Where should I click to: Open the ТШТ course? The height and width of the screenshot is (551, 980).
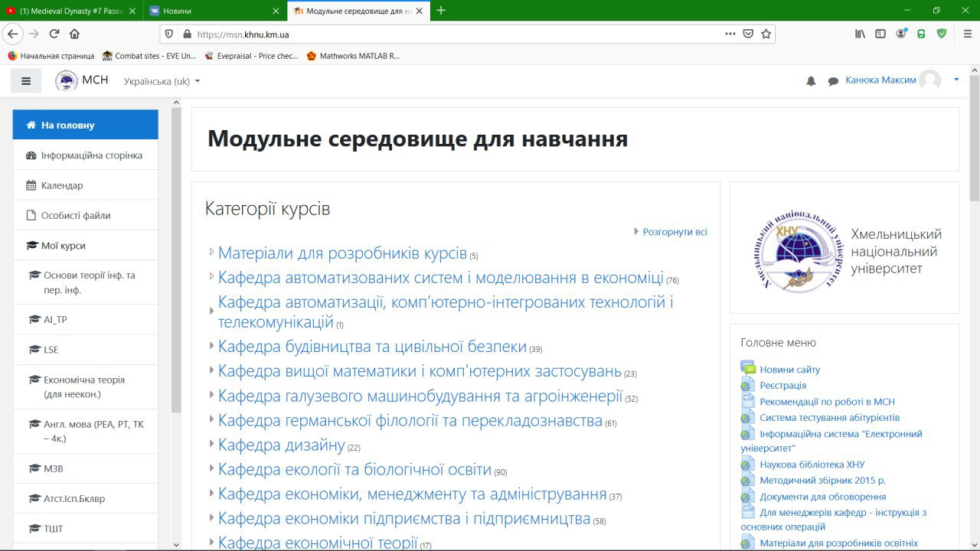pos(85,529)
